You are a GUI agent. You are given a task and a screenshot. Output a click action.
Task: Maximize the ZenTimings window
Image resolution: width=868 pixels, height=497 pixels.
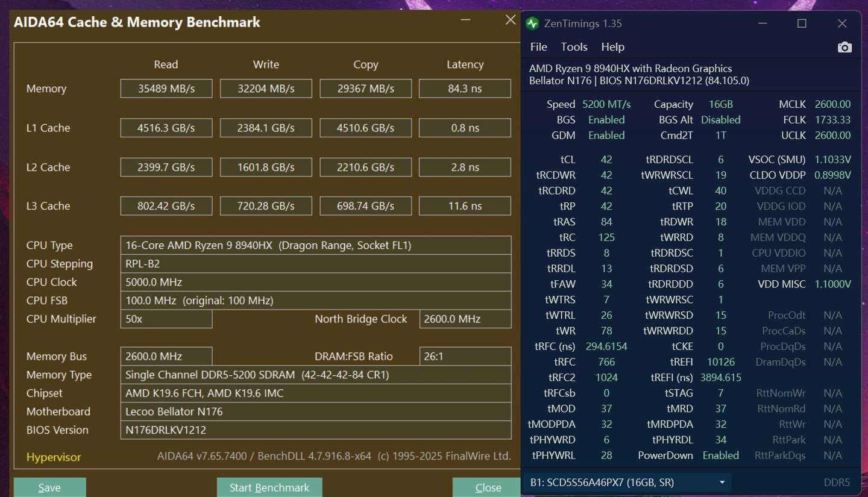tap(802, 23)
